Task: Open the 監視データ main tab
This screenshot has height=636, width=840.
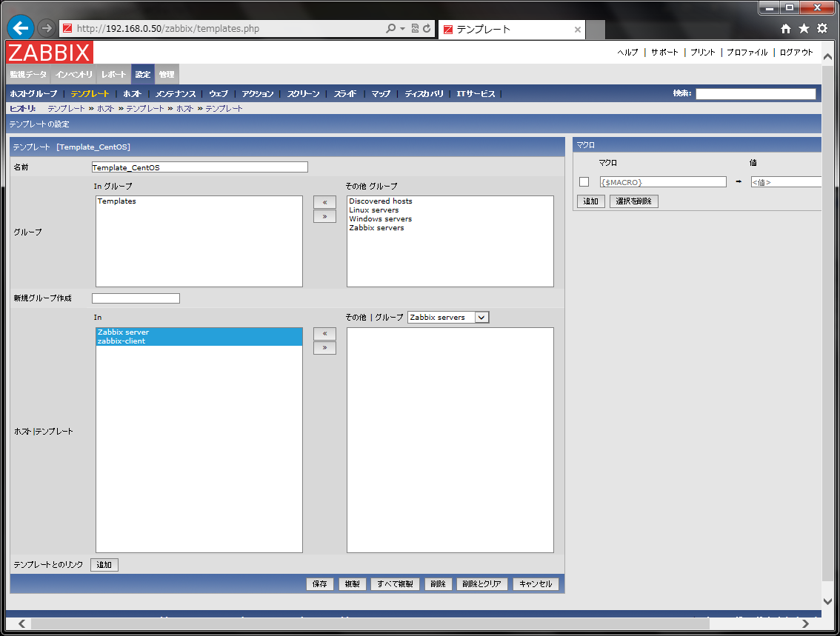Action: [28, 75]
